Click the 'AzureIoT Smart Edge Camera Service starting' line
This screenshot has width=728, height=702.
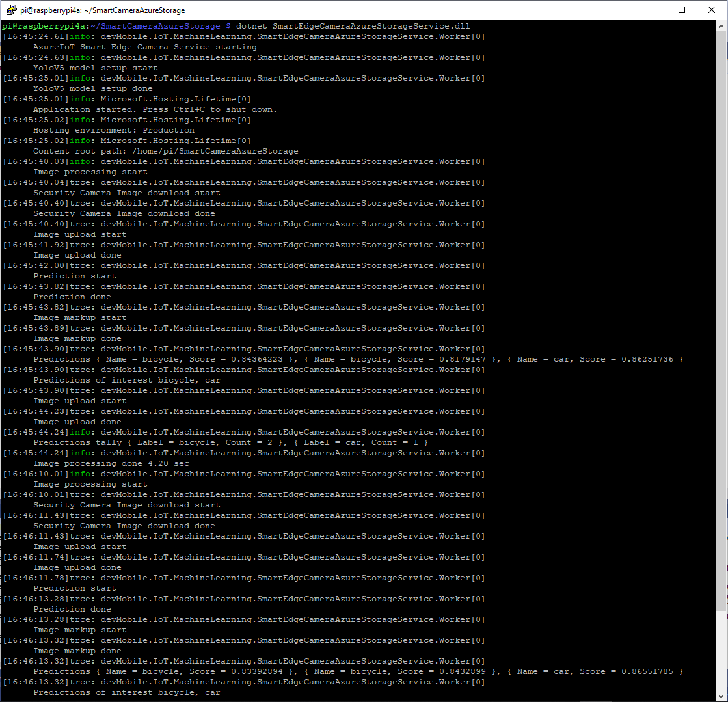144,47
